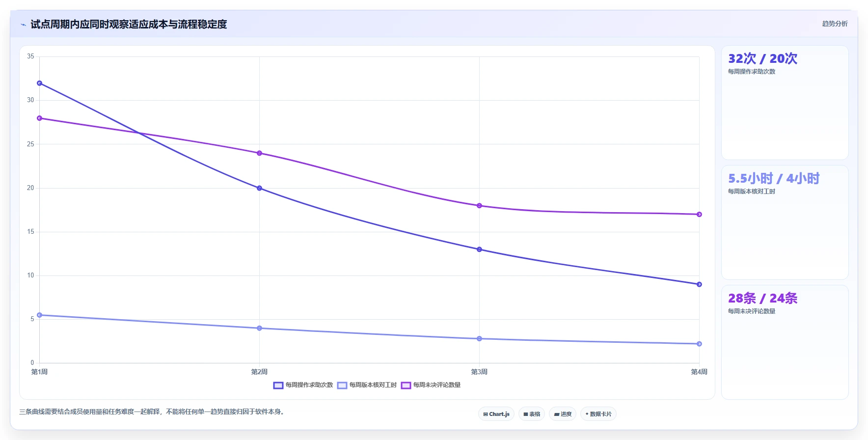Click week 1 point at 32 on 求助次数 line
Screen dimensions: 868x440
tap(40, 83)
